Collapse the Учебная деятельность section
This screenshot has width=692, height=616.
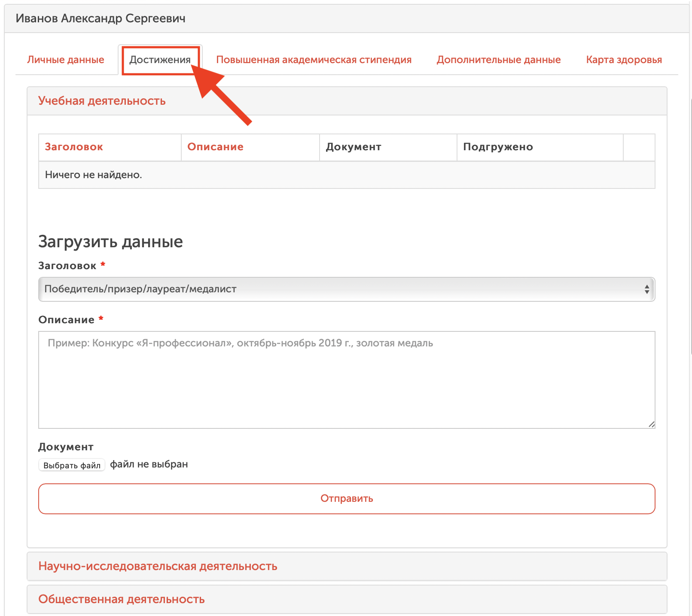click(x=102, y=101)
